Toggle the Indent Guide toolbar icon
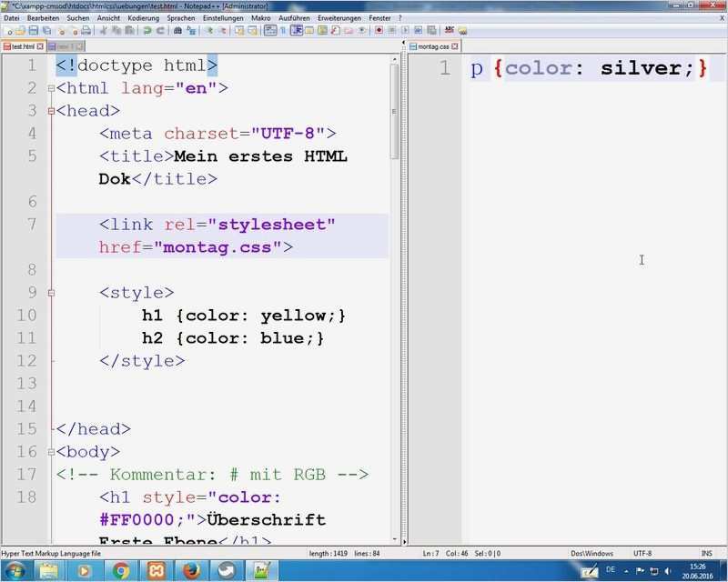 coord(297,31)
